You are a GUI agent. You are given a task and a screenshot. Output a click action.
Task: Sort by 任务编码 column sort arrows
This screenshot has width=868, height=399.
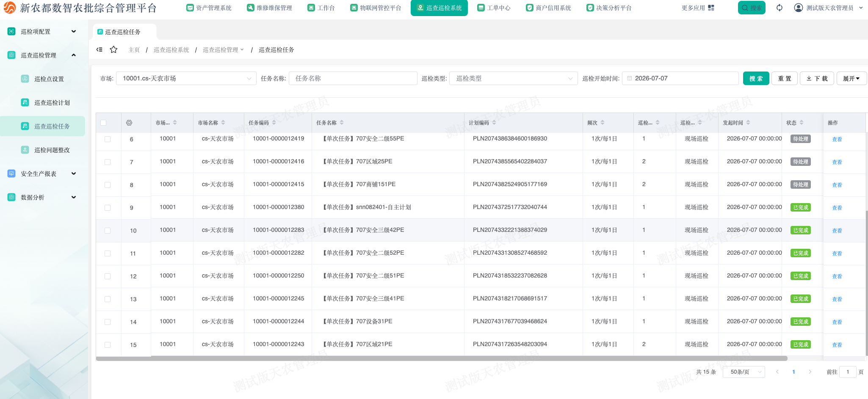274,123
